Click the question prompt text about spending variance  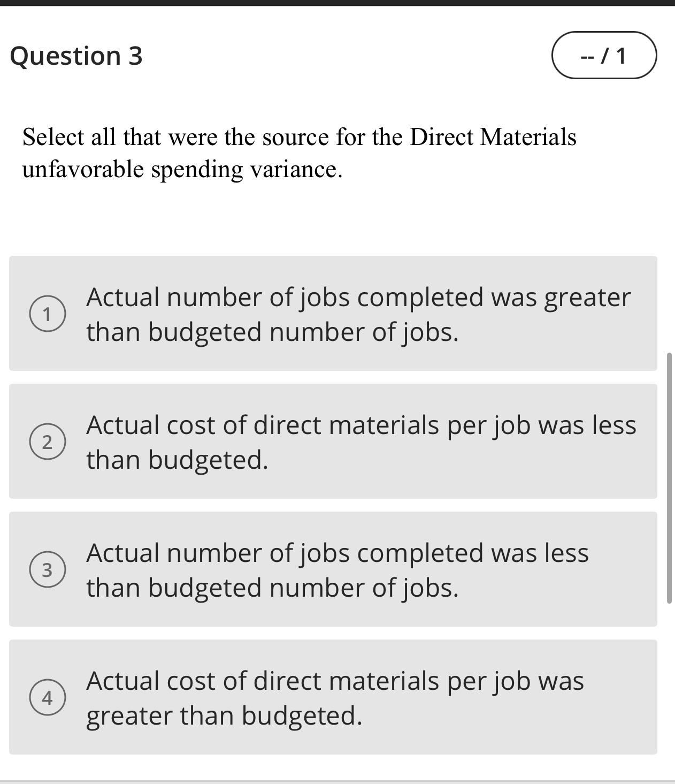(x=300, y=153)
